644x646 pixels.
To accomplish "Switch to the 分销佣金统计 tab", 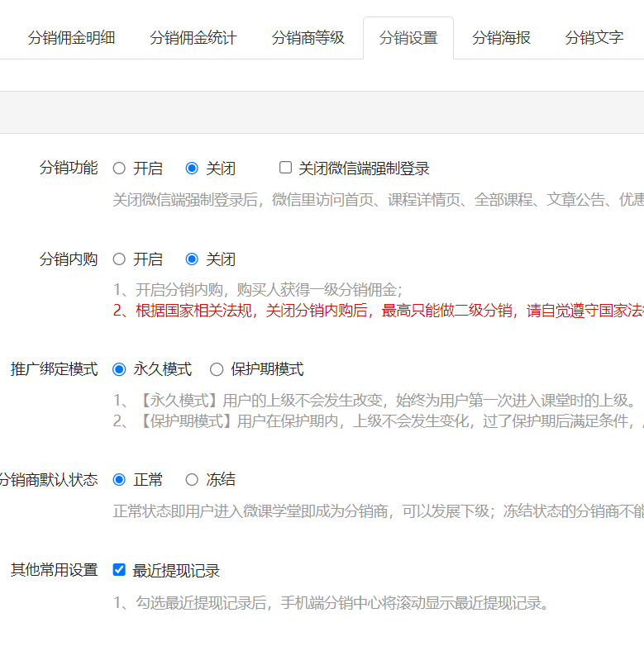I will 193,38.
